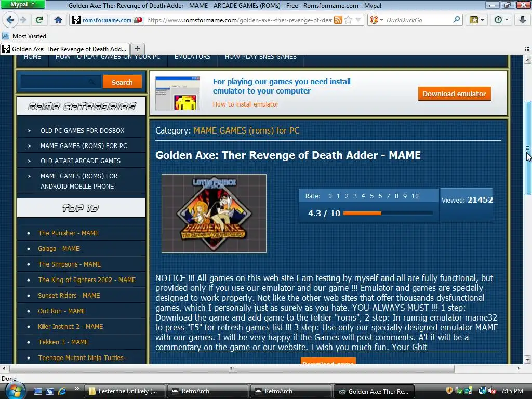The width and height of the screenshot is (532, 399).
Task: Open the How to install emulator link
Action: [x=245, y=104]
